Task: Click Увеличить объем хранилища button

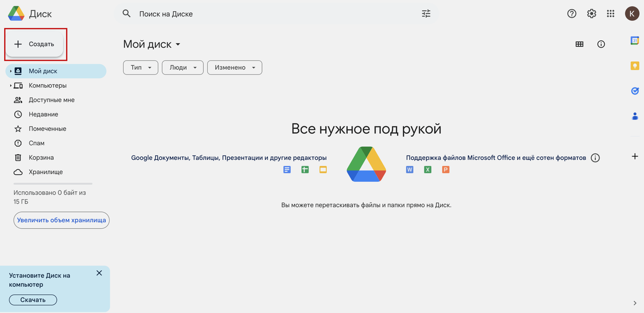Action: (61, 220)
